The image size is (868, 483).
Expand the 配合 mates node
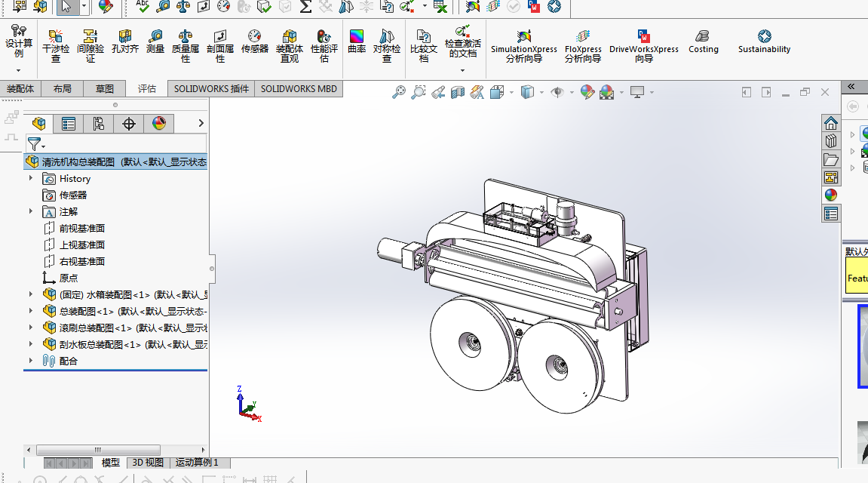[x=31, y=361]
